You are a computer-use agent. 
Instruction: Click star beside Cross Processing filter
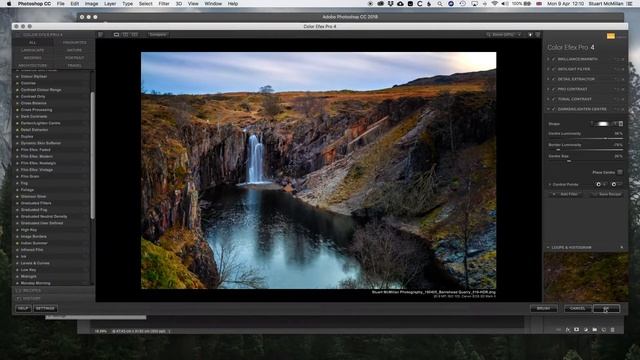pos(18,110)
